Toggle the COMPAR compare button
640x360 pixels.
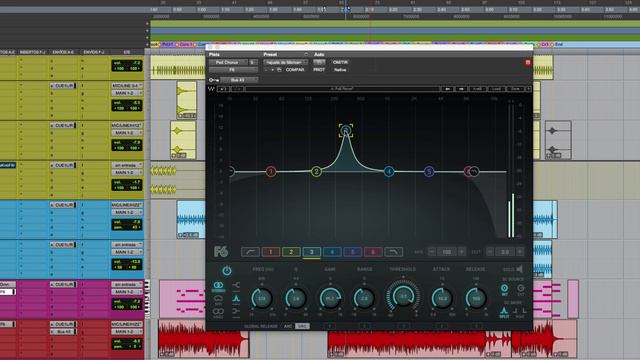point(295,70)
